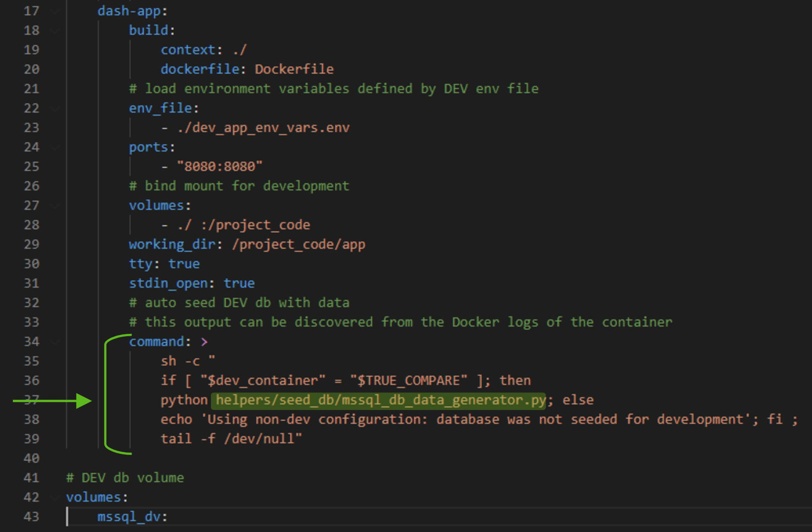Viewport: 812px width, 532px height.
Task: Click the 'then' keyword on line 36
Action: (515, 381)
